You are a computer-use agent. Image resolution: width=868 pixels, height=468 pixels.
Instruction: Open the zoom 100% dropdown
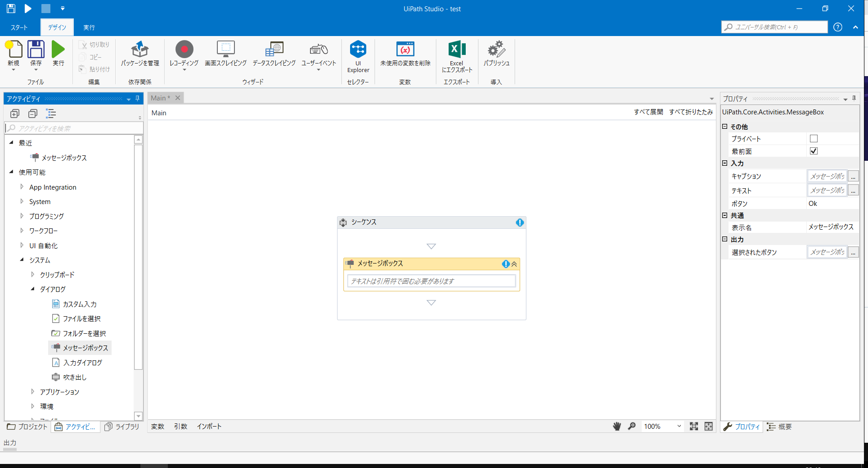pyautogui.click(x=679, y=426)
